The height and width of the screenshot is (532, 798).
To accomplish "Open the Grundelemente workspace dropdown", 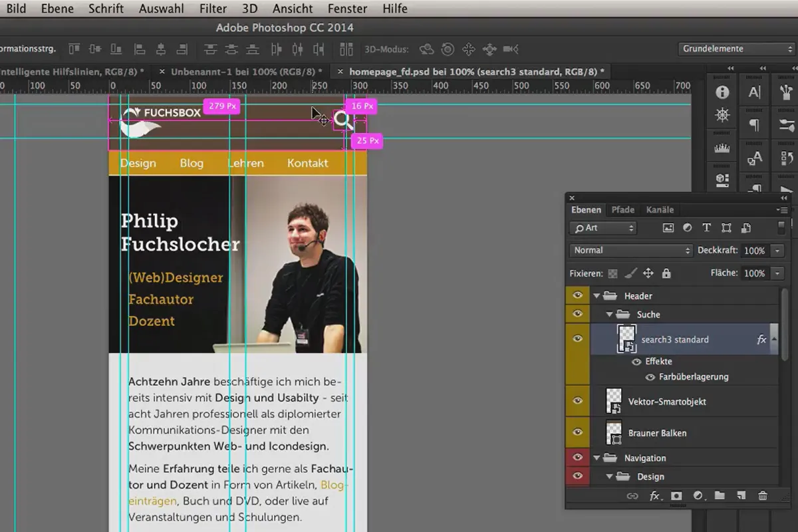I will [x=736, y=49].
